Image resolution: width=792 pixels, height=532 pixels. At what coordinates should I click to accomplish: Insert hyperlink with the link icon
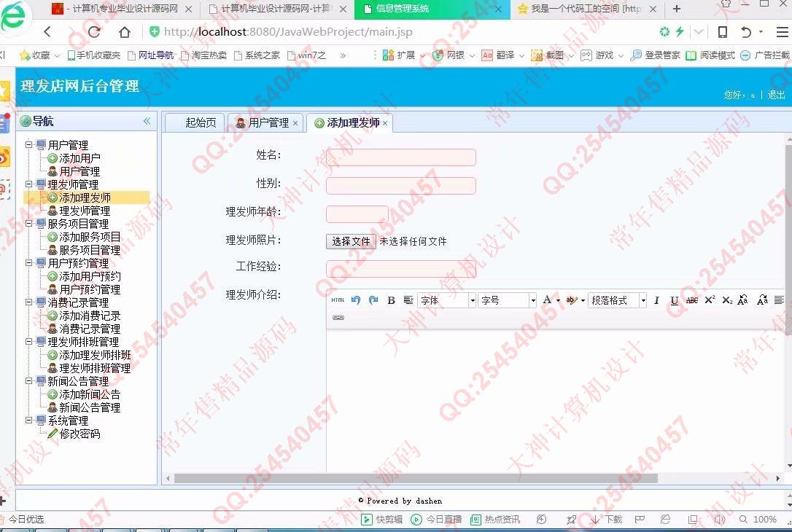pos(338,318)
